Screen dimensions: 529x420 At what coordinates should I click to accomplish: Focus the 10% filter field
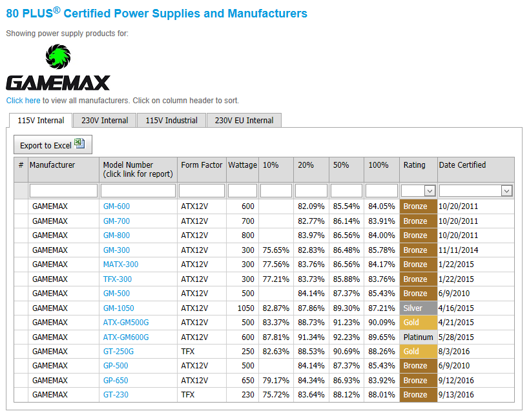pos(276,191)
